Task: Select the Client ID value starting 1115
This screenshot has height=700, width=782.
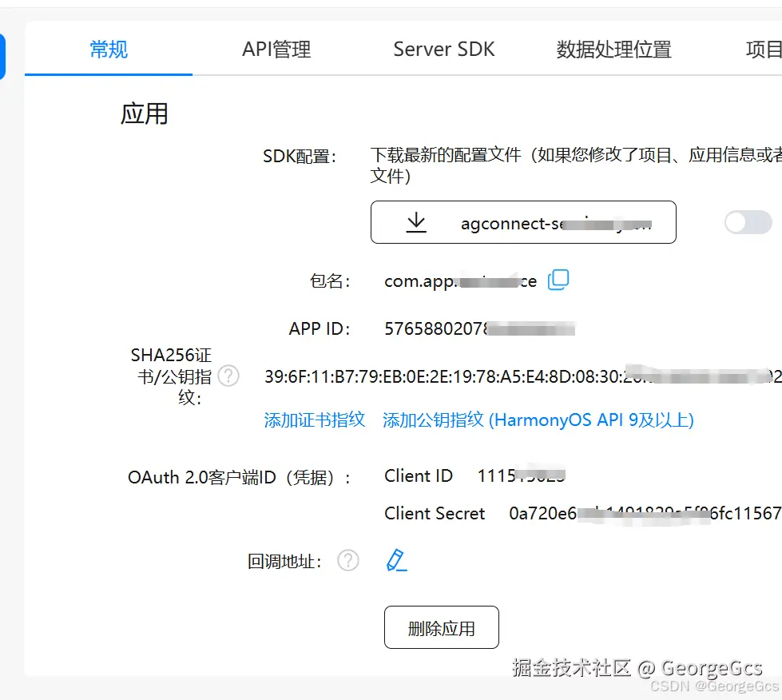Action: coord(522,475)
